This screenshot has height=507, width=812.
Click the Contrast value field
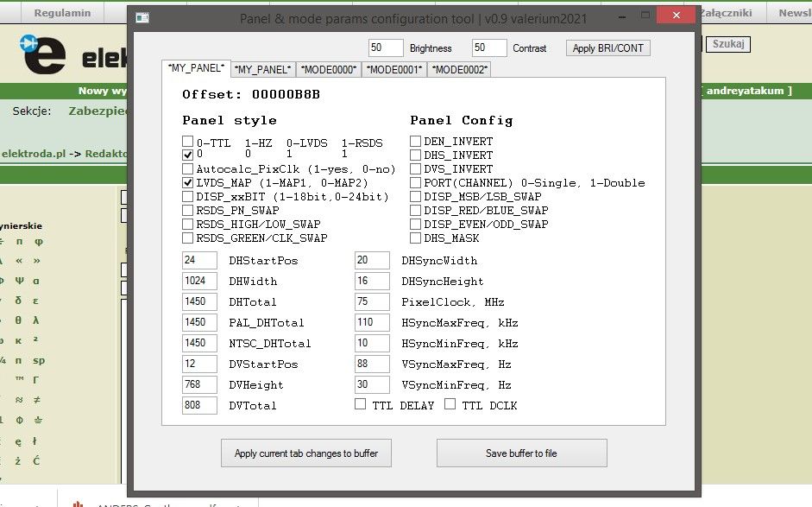point(489,48)
